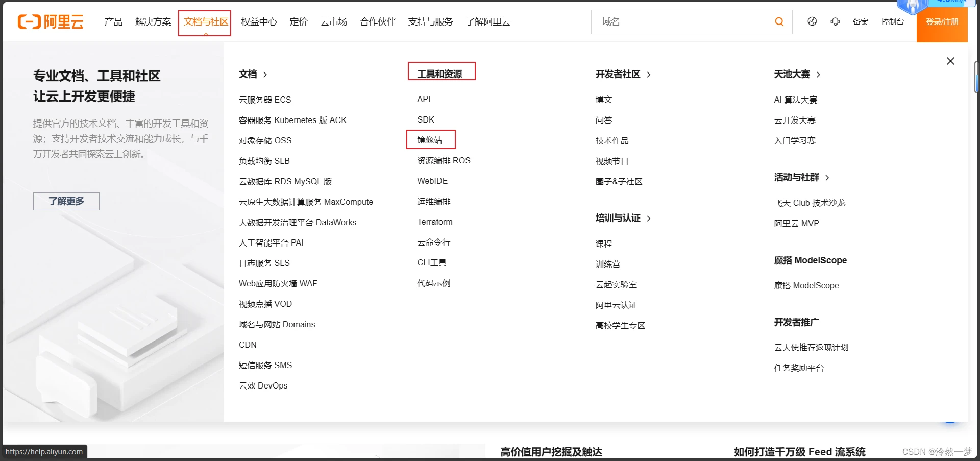Viewport: 980px width, 461px height.
Task: Open the 产品 navigation menu
Action: (113, 22)
